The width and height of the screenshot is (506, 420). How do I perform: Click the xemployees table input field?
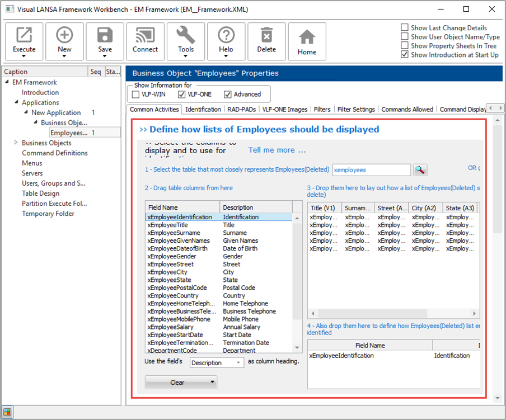[x=371, y=169]
